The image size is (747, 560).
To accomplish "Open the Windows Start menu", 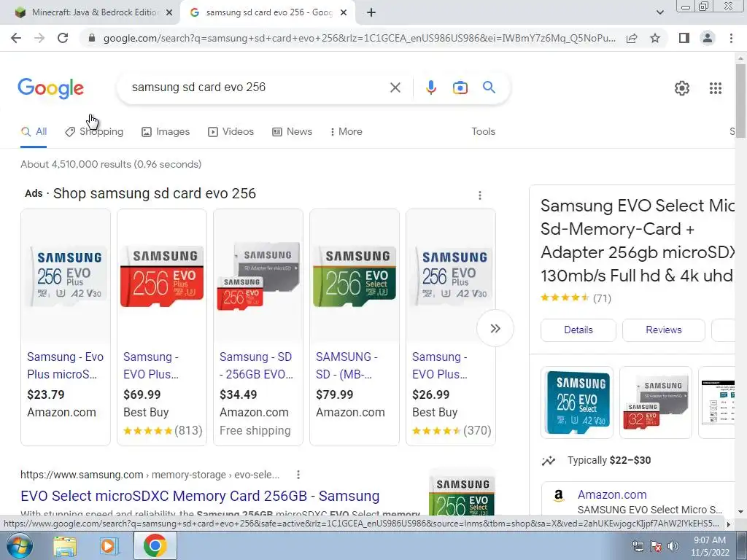I will click(19, 545).
